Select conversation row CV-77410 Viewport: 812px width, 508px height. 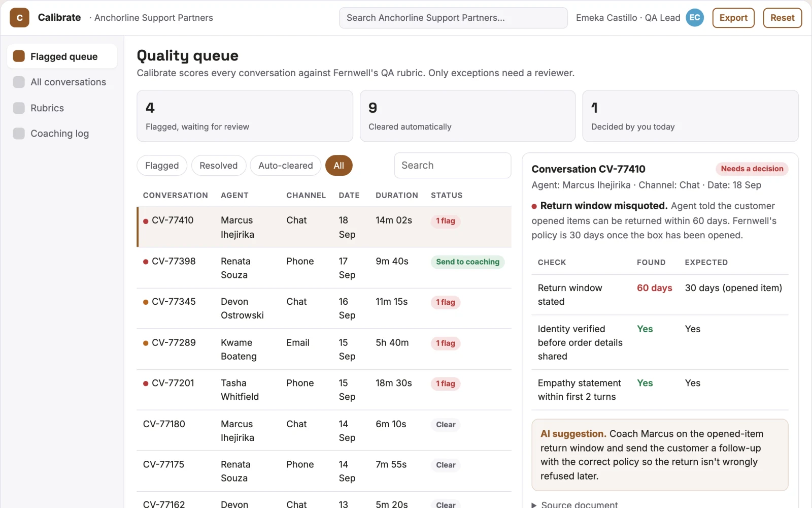pyautogui.click(x=324, y=227)
